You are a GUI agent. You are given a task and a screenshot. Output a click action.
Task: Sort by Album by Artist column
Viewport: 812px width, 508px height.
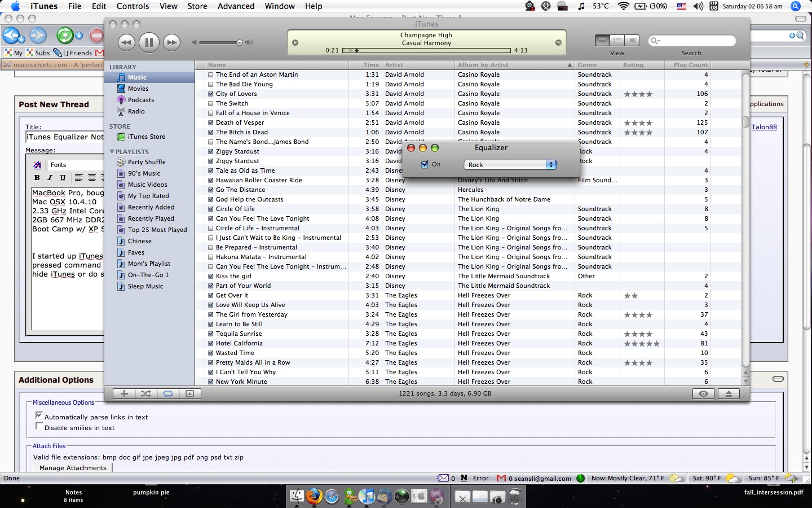(515, 65)
